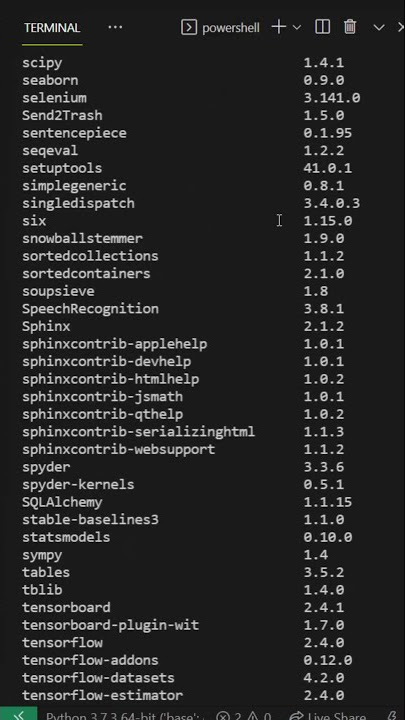Click the powershell terminal label
The image size is (405, 720).
click(231, 28)
